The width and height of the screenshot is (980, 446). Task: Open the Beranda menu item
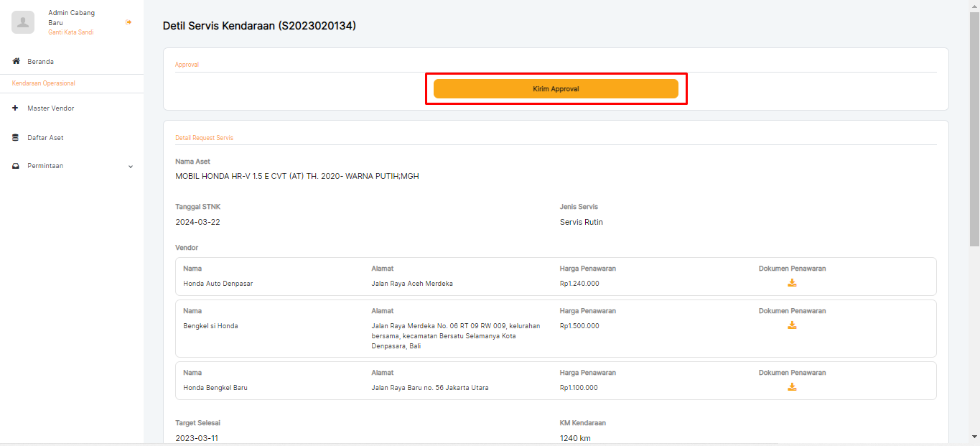[41, 62]
